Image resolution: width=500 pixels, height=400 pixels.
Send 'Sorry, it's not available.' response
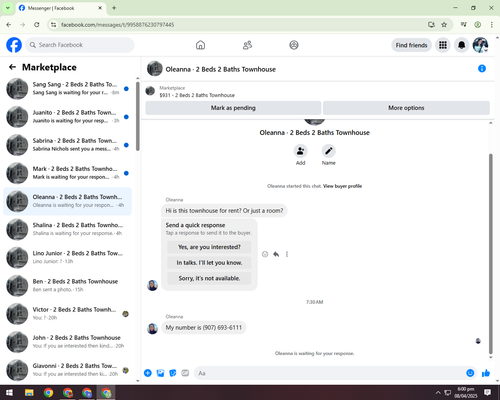209,278
